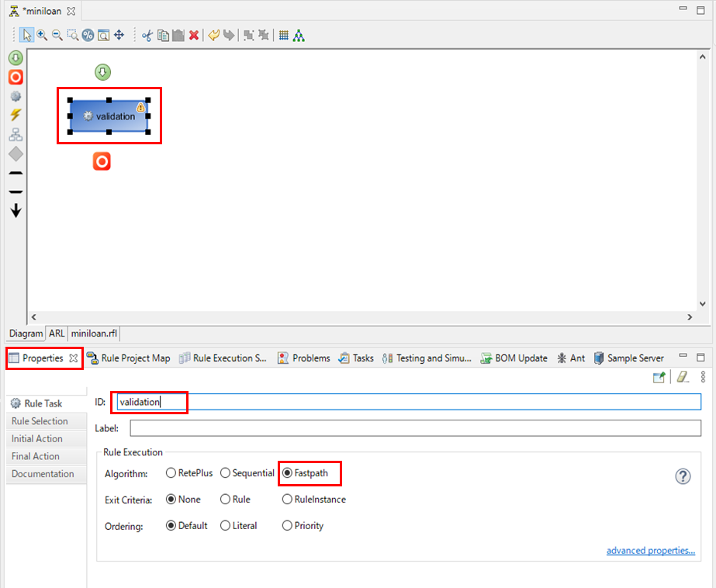This screenshot has width=716, height=588.
Task: Click the red X Delete icon
Action: [194, 35]
